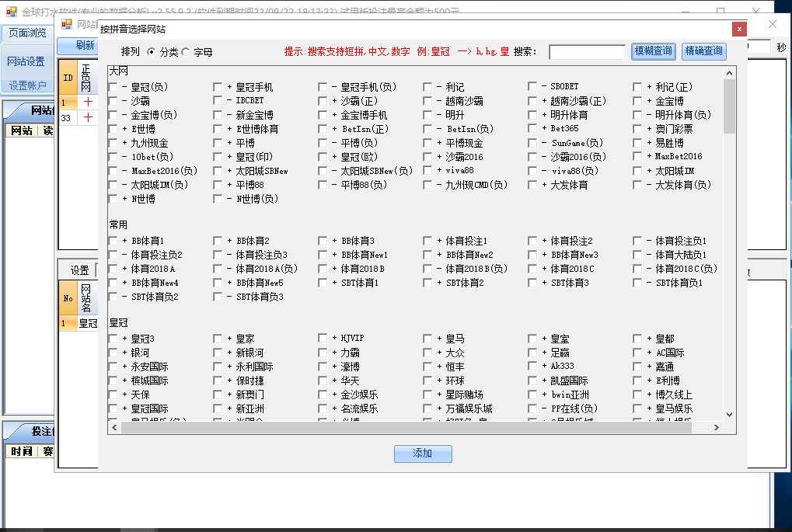Open 设置帐户 in the left sidebar
Screen dimensions: 792x532
[28, 85]
